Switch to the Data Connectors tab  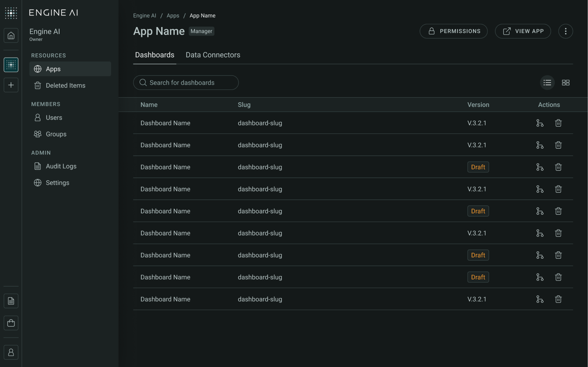tap(213, 55)
